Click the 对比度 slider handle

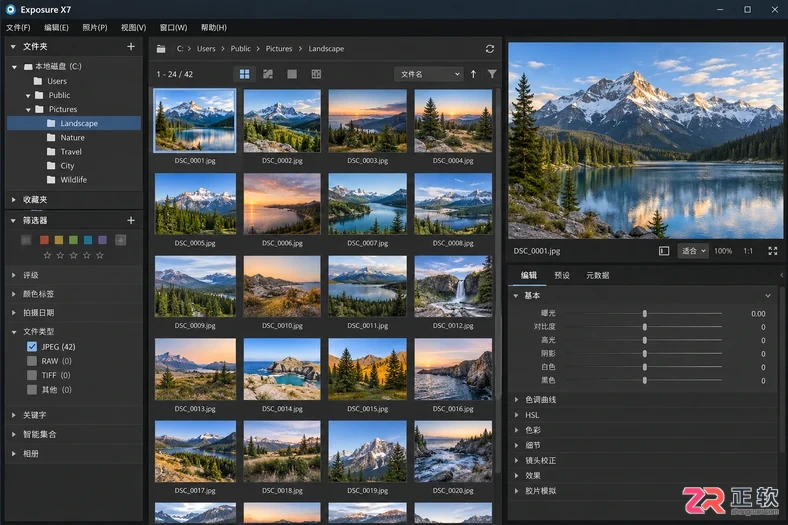pyautogui.click(x=644, y=327)
